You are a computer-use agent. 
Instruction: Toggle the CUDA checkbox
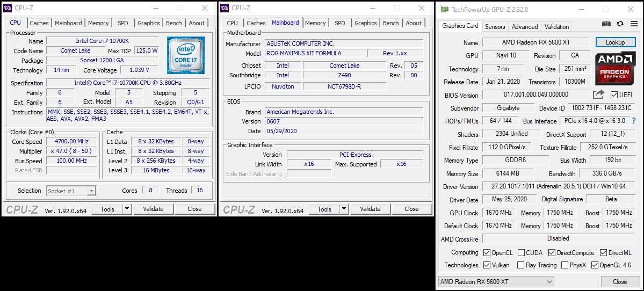click(x=520, y=253)
